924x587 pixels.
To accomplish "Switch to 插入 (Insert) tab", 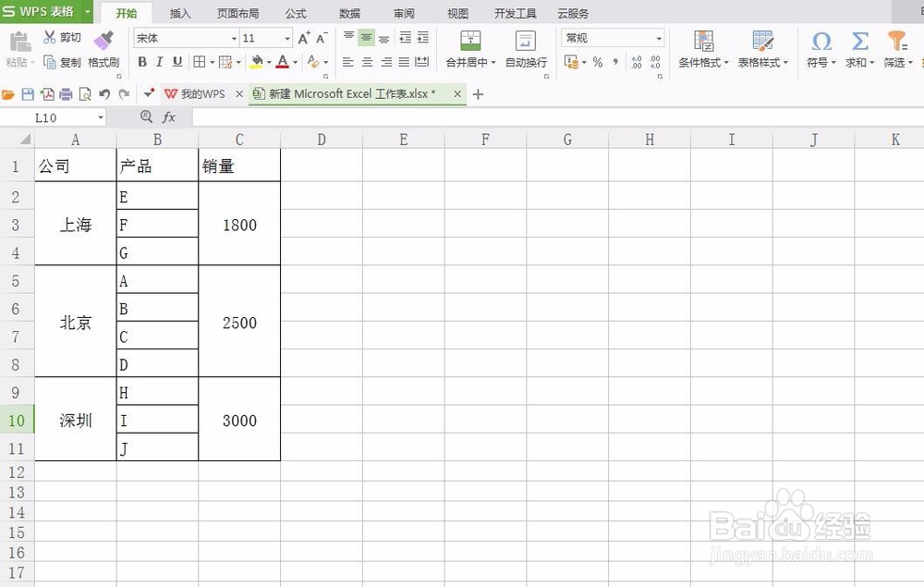I will pos(180,13).
